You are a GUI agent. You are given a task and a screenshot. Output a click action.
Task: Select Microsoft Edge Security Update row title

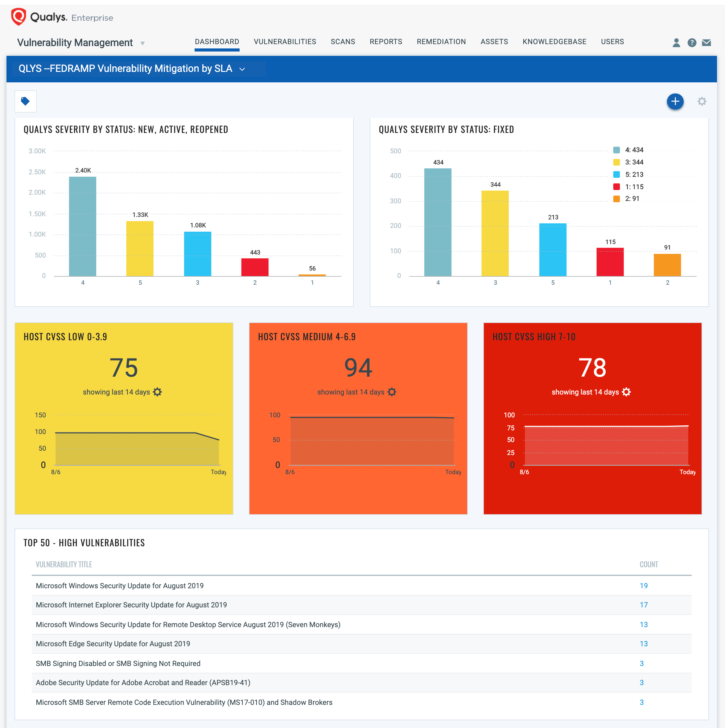[113, 643]
